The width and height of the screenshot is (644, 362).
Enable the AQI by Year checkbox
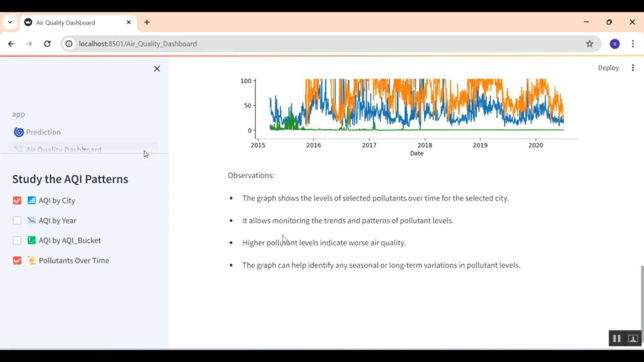click(17, 220)
